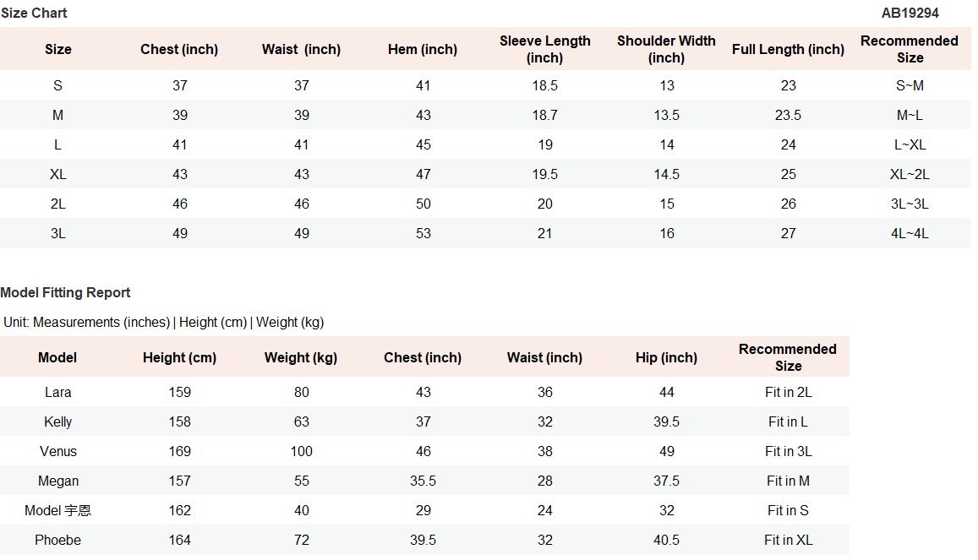Select the Hip (inch) column header

[x=666, y=357]
